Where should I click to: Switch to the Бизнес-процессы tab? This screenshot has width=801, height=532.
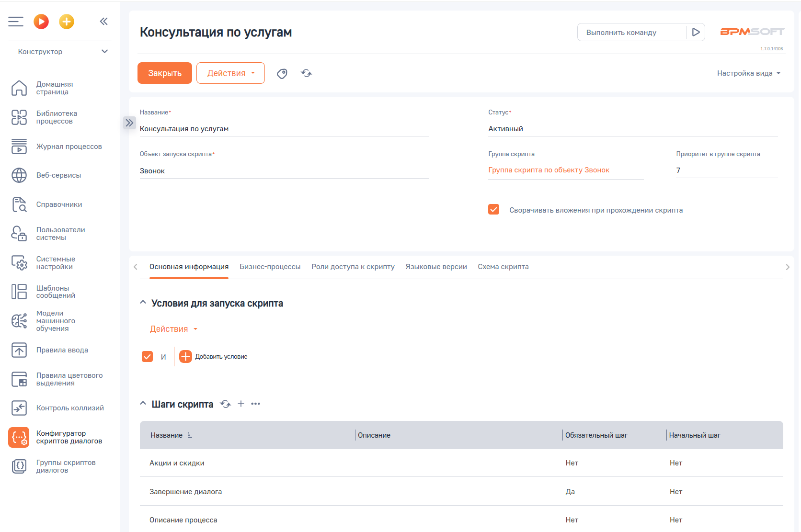pyautogui.click(x=270, y=267)
